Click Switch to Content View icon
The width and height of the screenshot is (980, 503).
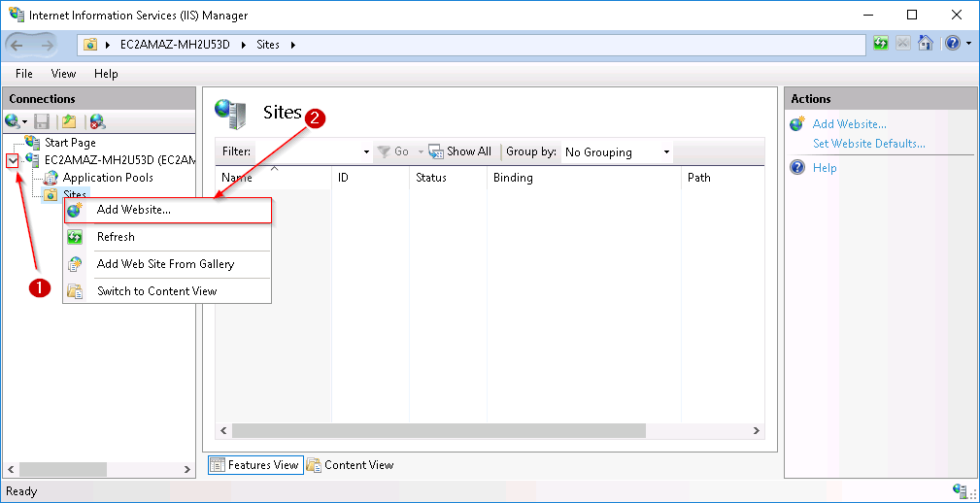(75, 291)
